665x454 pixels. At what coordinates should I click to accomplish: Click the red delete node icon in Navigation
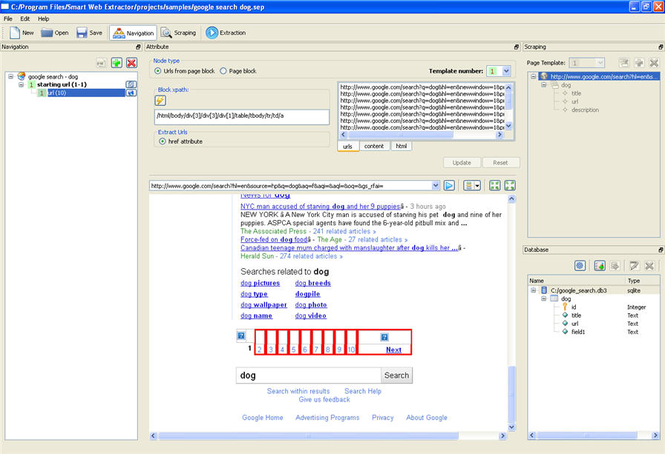tap(131, 63)
